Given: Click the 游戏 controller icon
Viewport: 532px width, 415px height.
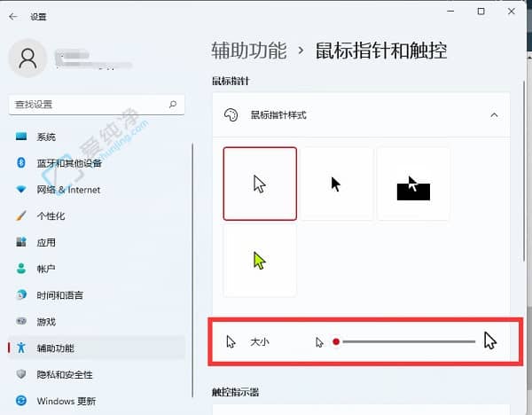Looking at the screenshot, I should point(21,321).
